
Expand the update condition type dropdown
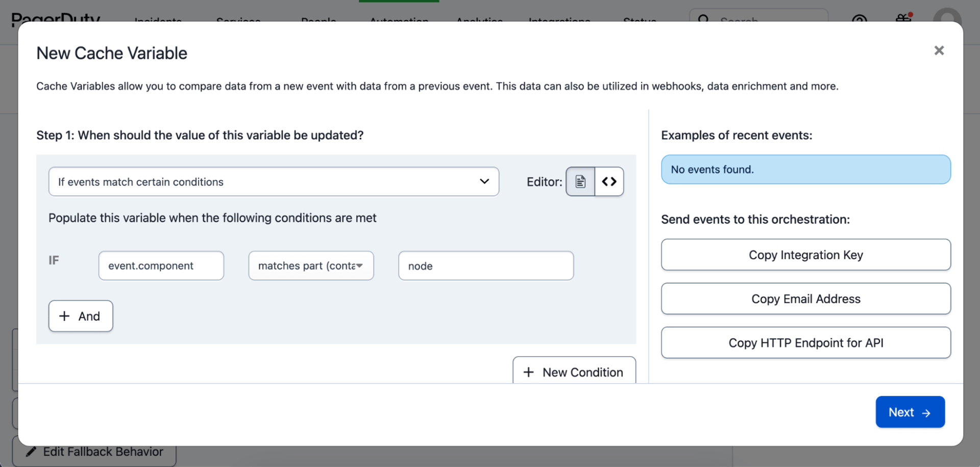pos(274,182)
